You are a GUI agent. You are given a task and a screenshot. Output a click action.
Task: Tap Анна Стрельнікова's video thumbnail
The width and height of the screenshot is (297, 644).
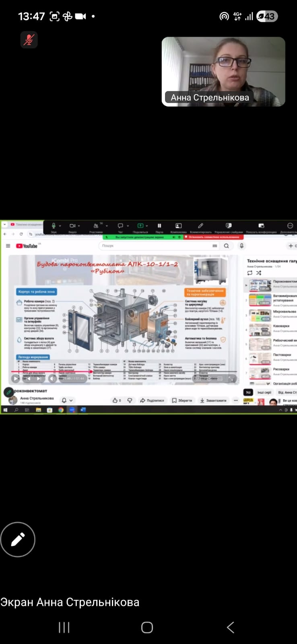click(x=223, y=72)
